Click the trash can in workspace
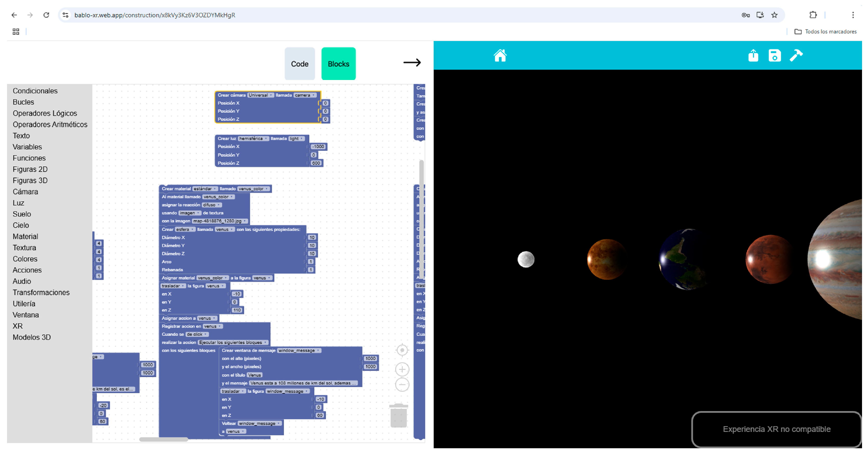The width and height of the screenshot is (868, 455). point(399,415)
